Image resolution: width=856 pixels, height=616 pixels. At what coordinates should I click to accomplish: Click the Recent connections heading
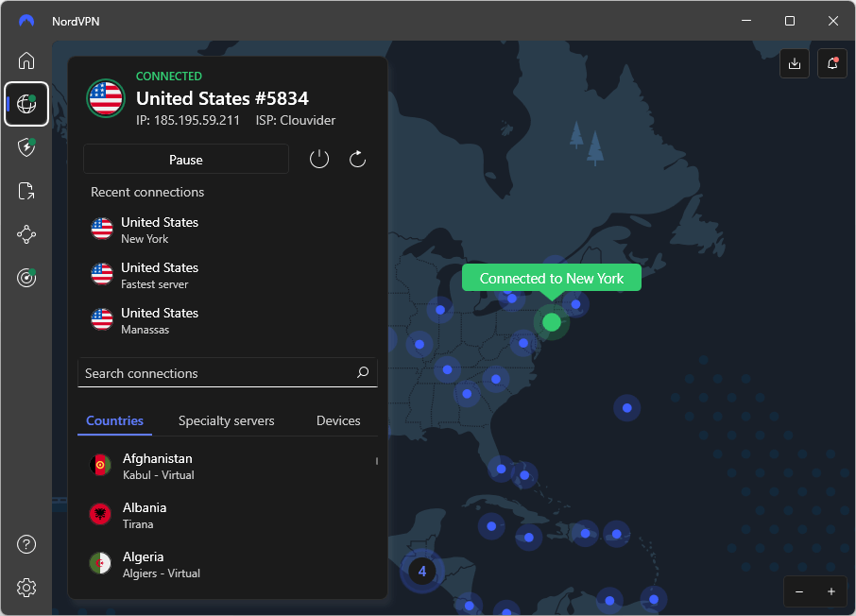coord(147,192)
